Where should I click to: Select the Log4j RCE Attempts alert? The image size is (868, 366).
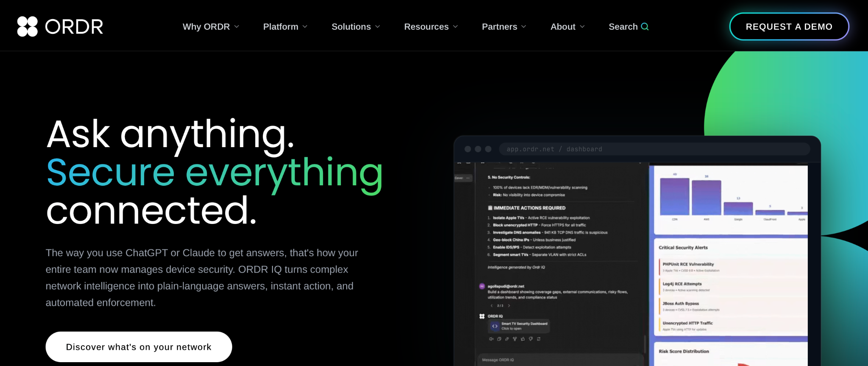click(733, 287)
